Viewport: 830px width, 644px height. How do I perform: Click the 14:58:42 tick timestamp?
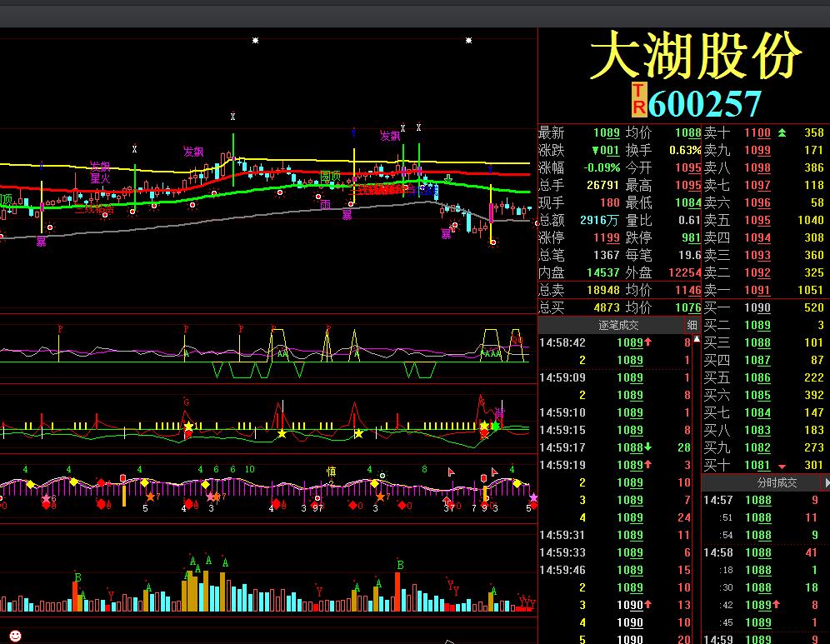click(x=562, y=342)
